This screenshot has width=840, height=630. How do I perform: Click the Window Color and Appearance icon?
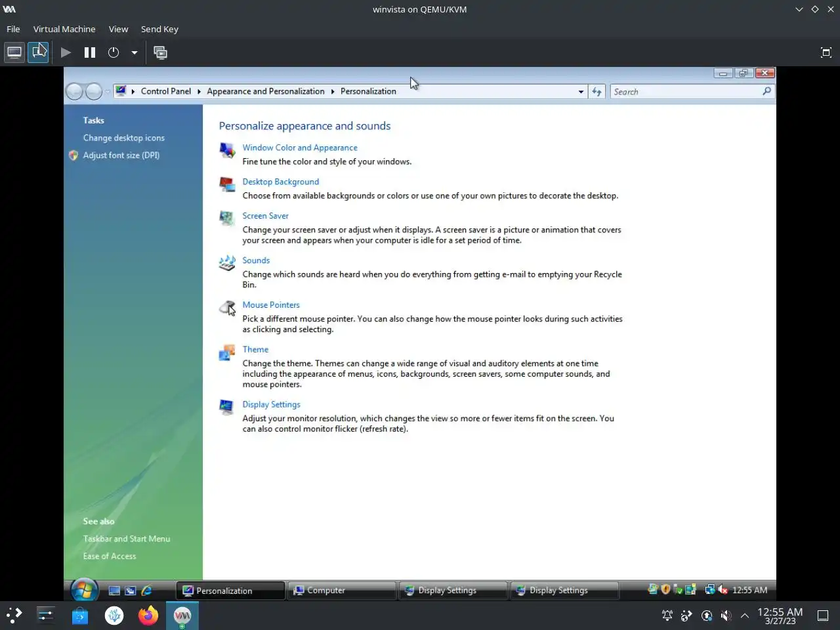tap(227, 150)
